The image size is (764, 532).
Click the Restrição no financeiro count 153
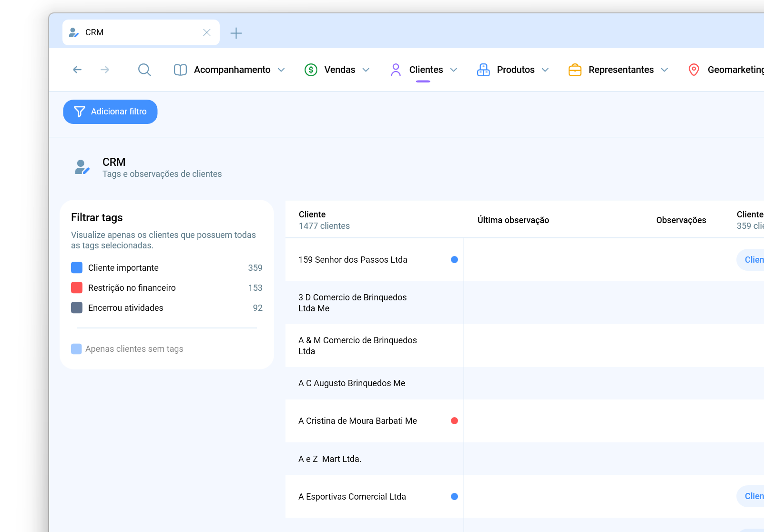pyautogui.click(x=255, y=288)
